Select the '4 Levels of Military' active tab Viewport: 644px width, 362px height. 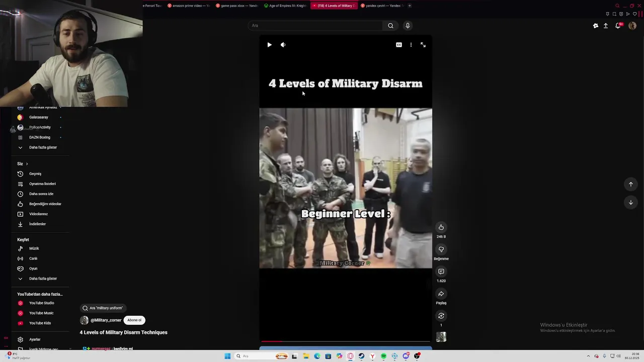coord(333,6)
